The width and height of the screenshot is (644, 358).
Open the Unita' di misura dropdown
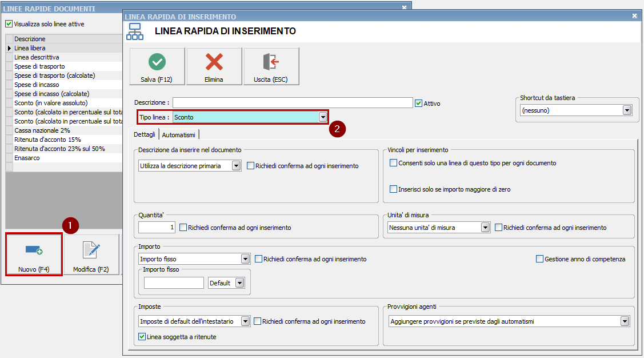[485, 228]
